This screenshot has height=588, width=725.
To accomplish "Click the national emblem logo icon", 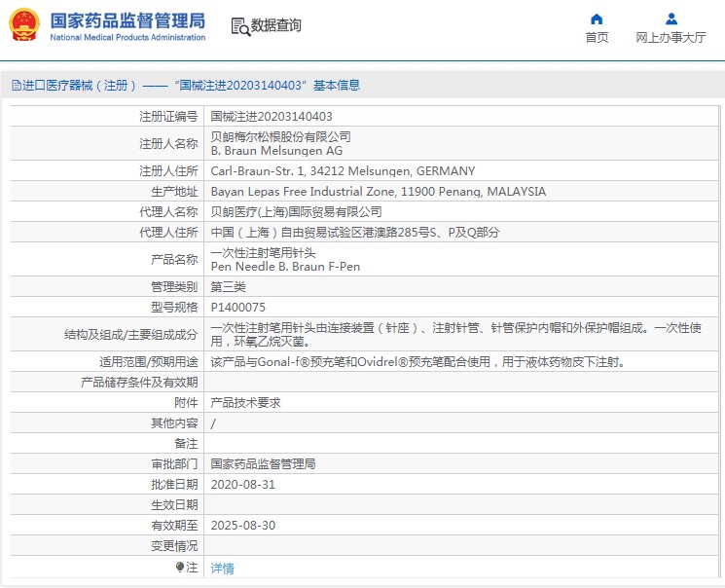I will point(24,25).
